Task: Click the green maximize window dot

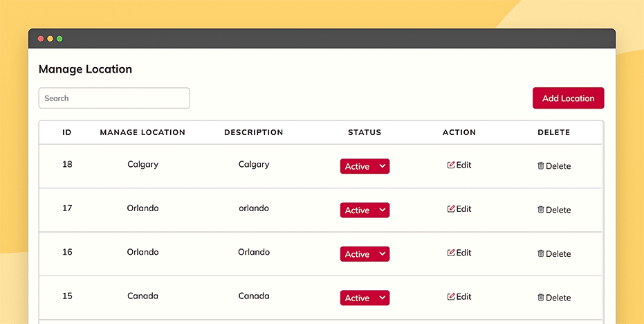Action: tap(59, 39)
